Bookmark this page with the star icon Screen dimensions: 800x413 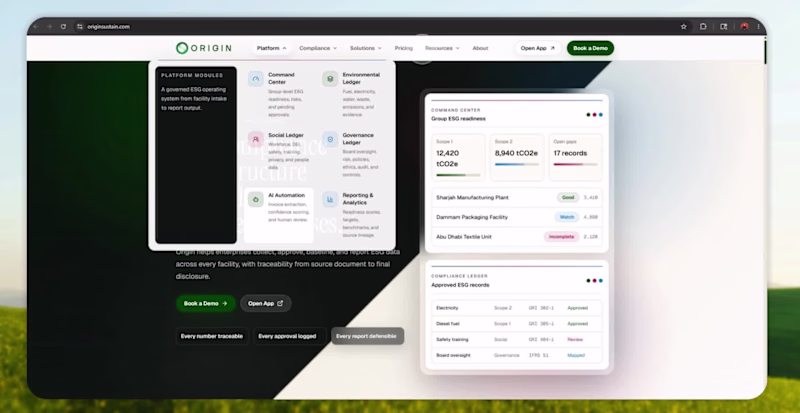pyautogui.click(x=684, y=27)
